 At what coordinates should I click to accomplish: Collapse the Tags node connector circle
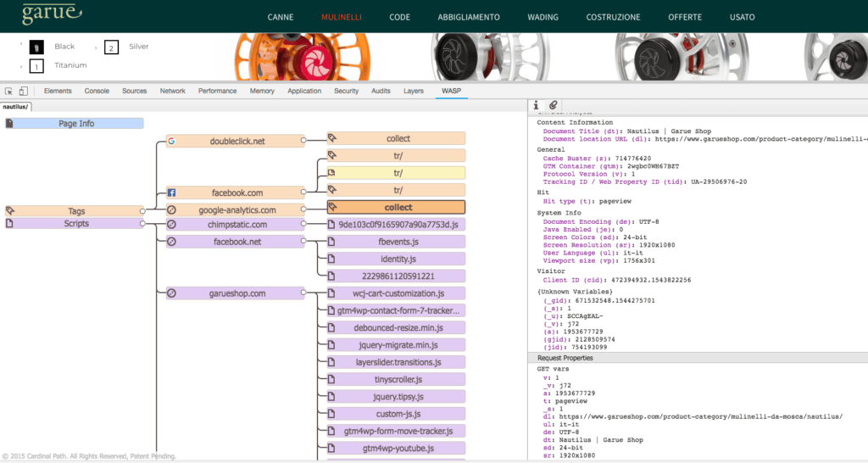(x=142, y=211)
